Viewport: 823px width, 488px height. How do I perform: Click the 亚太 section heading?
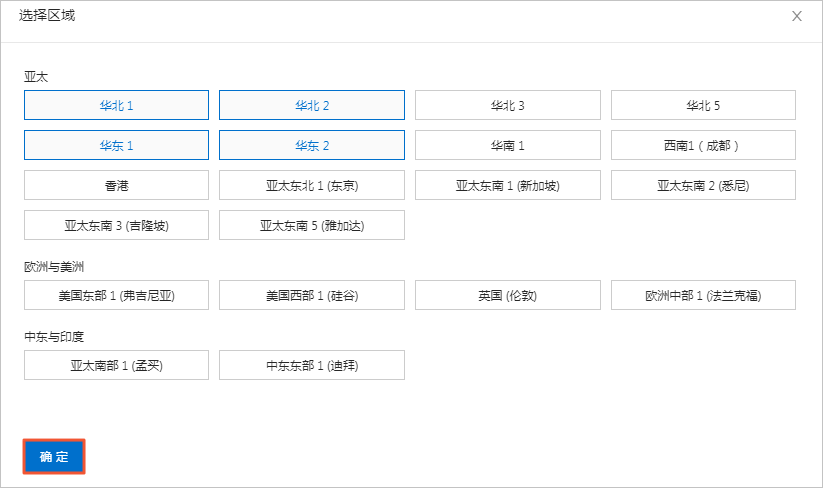36,77
